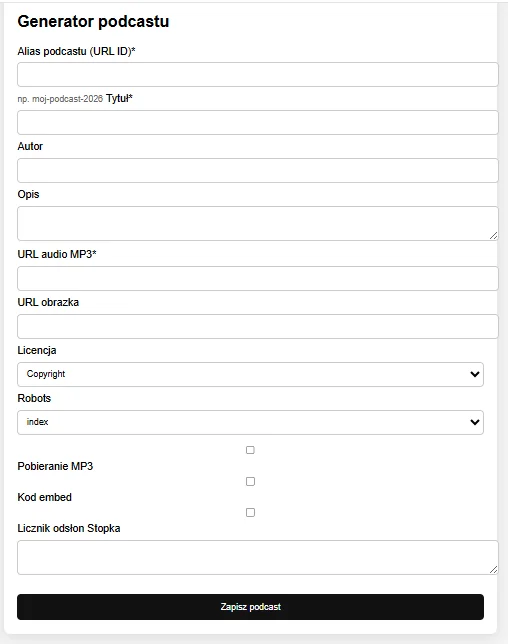Click the Stopka textarea resize handle

click(x=494, y=570)
